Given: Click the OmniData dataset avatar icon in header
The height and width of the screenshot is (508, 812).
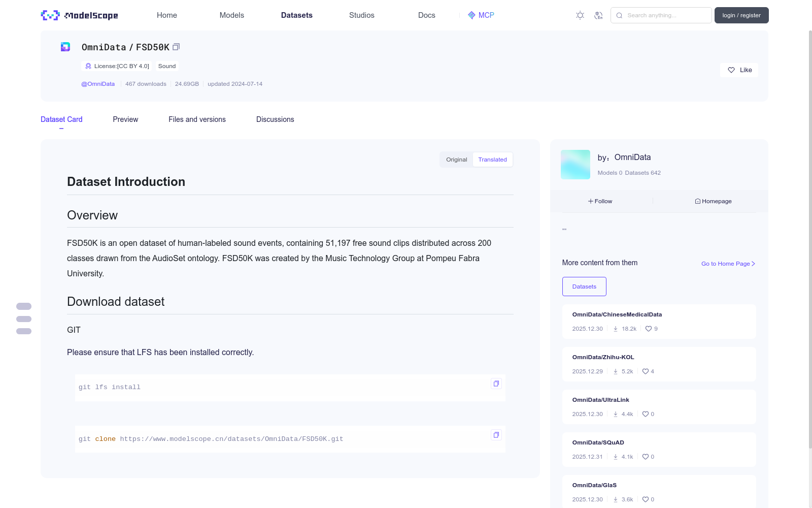Looking at the screenshot, I should coord(65,47).
